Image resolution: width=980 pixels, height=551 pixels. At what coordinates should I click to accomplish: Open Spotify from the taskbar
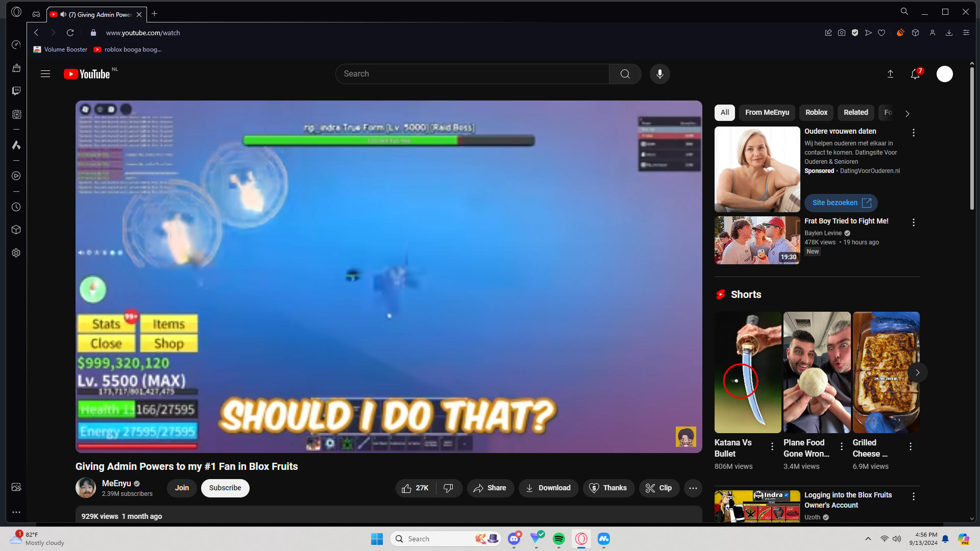pos(559,539)
